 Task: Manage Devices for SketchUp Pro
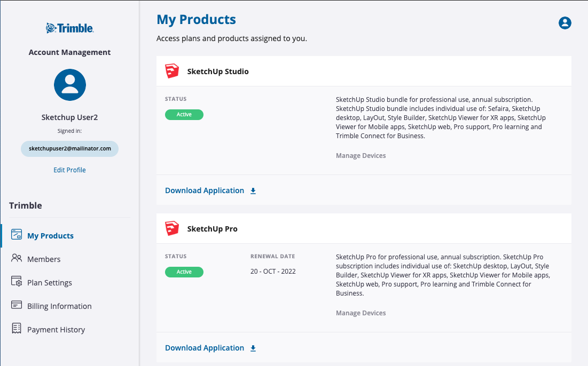coord(360,313)
